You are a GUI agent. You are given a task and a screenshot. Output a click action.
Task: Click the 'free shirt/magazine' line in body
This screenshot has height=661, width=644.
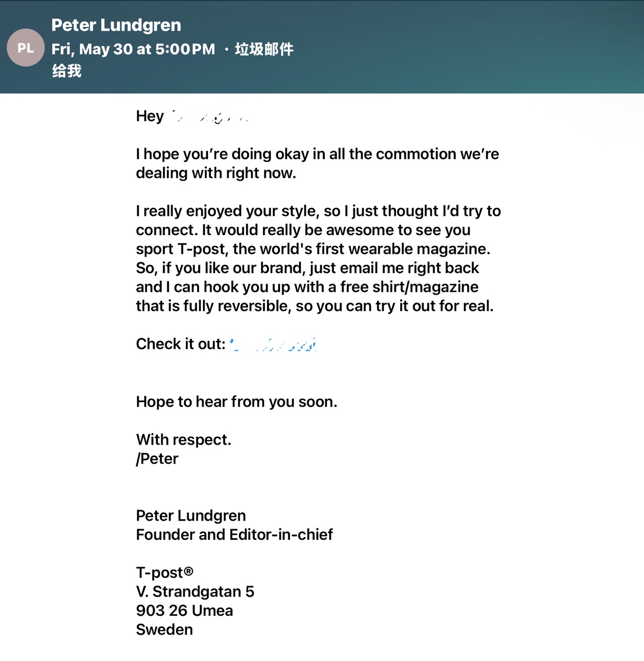pyautogui.click(x=307, y=287)
